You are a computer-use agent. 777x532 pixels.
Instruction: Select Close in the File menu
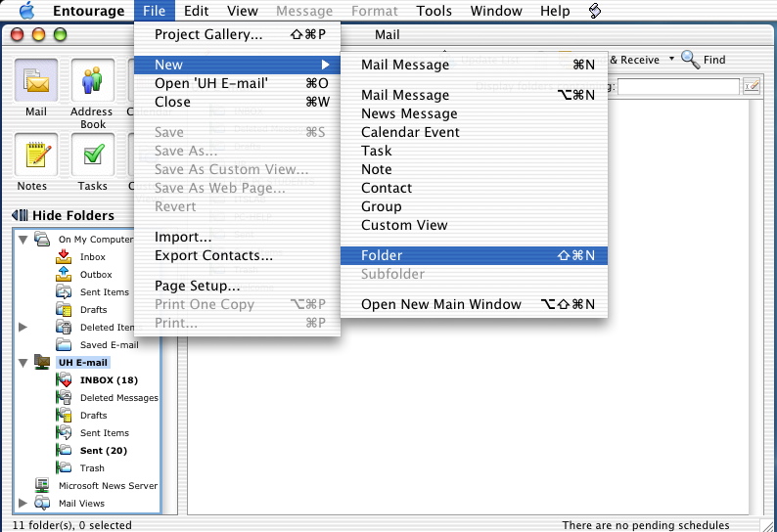(x=237, y=102)
